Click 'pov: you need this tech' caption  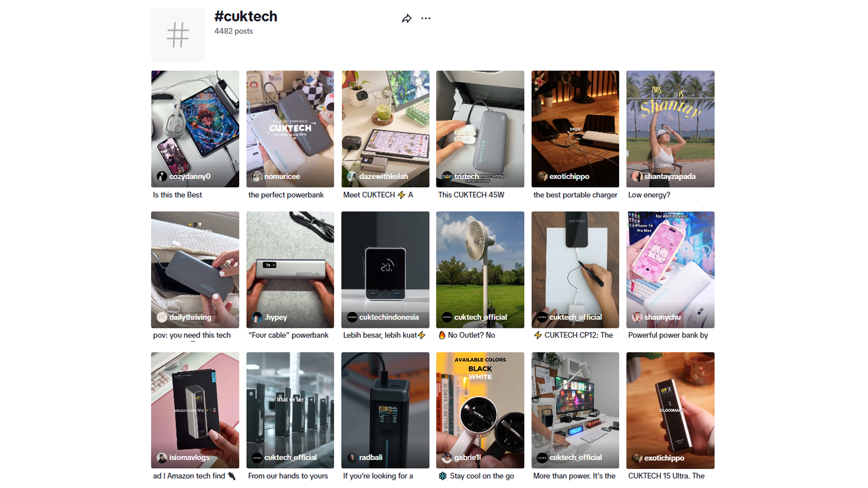(192, 335)
